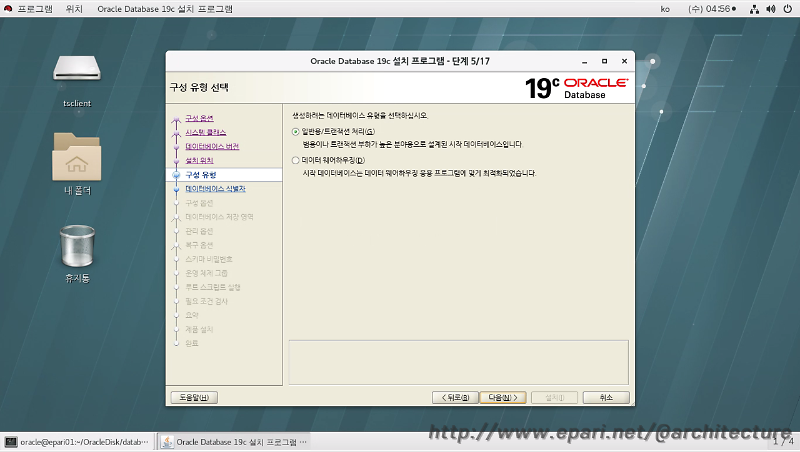
Task: Open Oracle Database 19c app menu in top panel
Action: (x=165, y=9)
